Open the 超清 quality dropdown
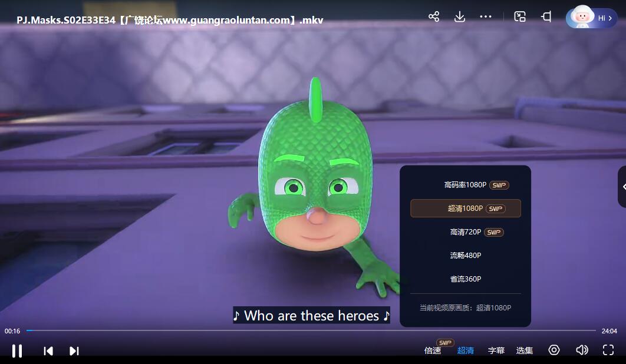Screen dimensions: 626x364 pyautogui.click(x=466, y=350)
